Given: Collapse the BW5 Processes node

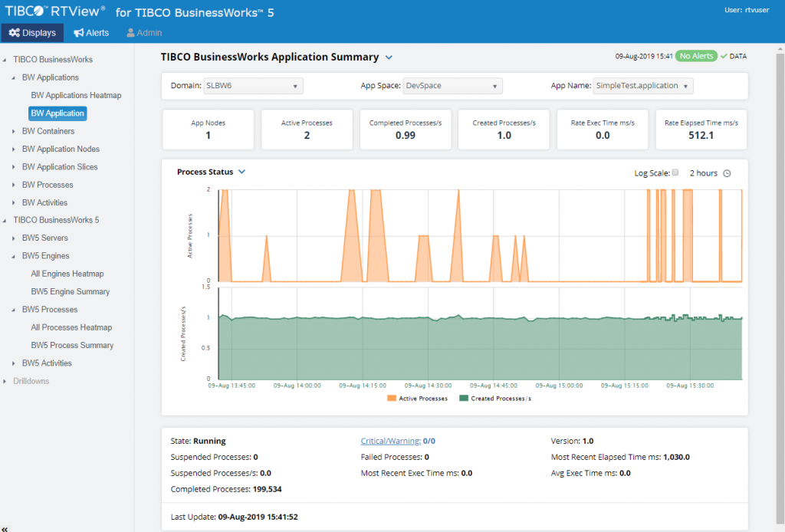Looking at the screenshot, I should 14,310.
